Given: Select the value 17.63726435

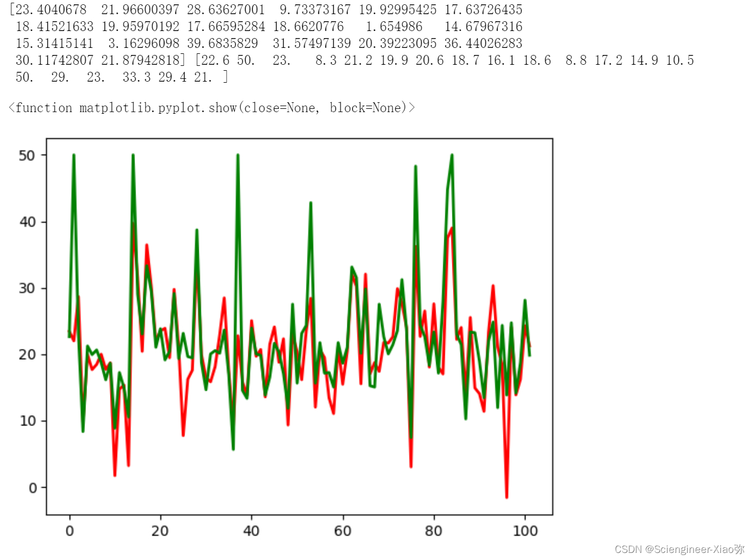Looking at the screenshot, I should [x=483, y=10].
